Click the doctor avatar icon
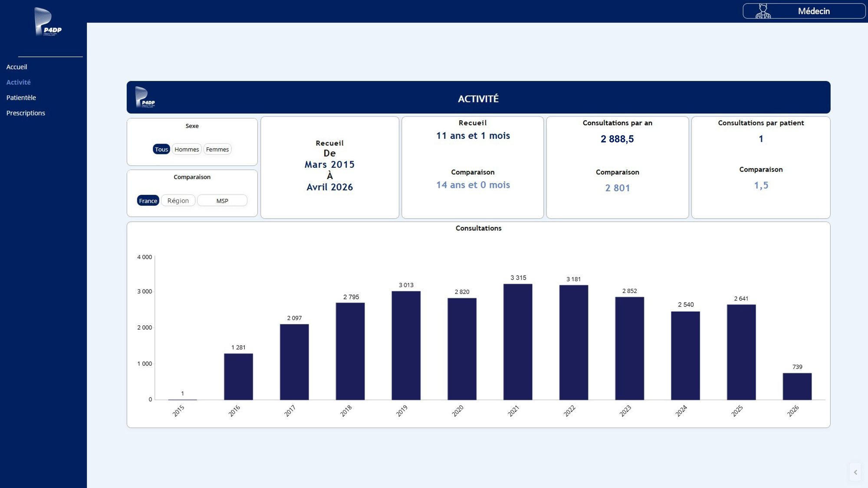This screenshot has height=488, width=868. [763, 11]
